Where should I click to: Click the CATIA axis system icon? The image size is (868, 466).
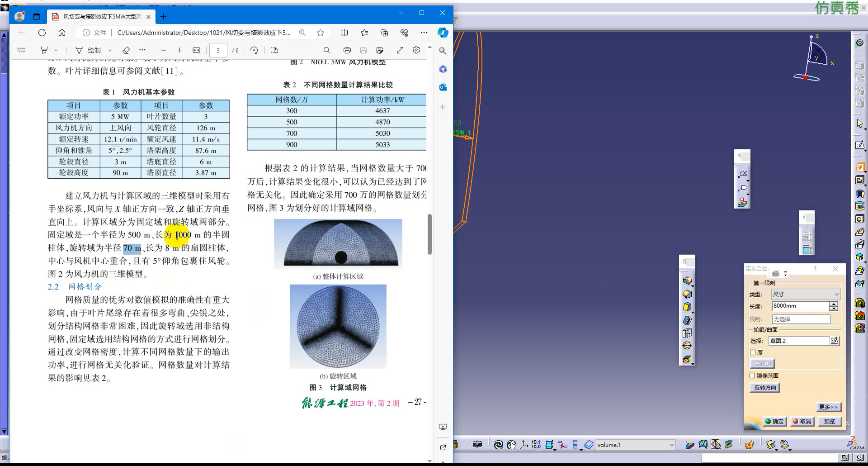coord(524,445)
